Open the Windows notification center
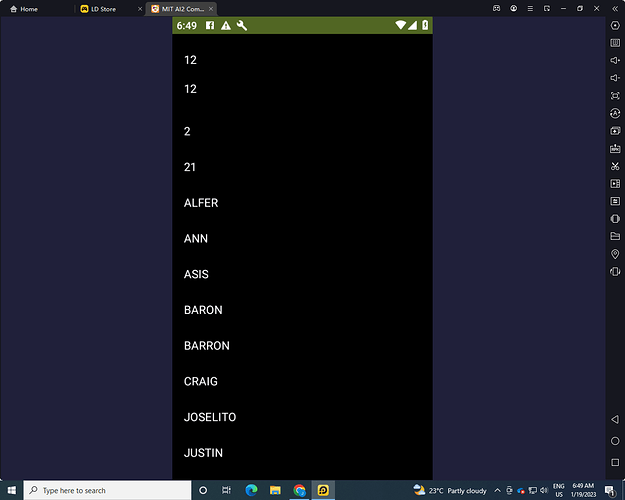 610,490
